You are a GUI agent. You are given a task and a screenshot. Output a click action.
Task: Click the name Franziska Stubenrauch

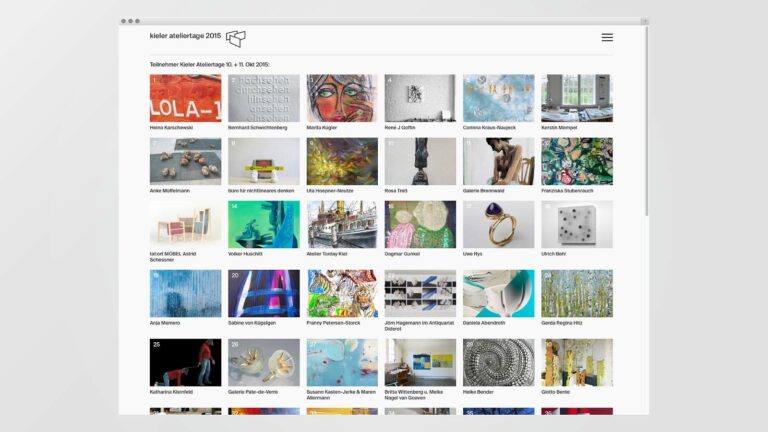(x=567, y=191)
